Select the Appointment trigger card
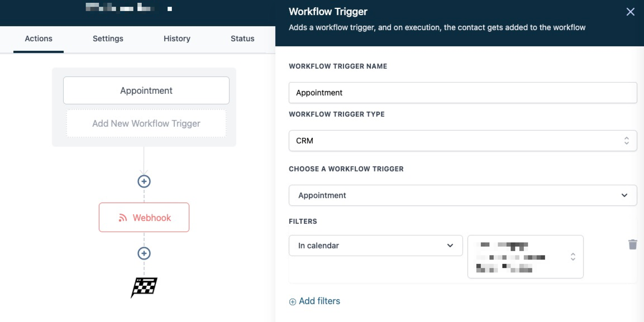 pyautogui.click(x=146, y=90)
